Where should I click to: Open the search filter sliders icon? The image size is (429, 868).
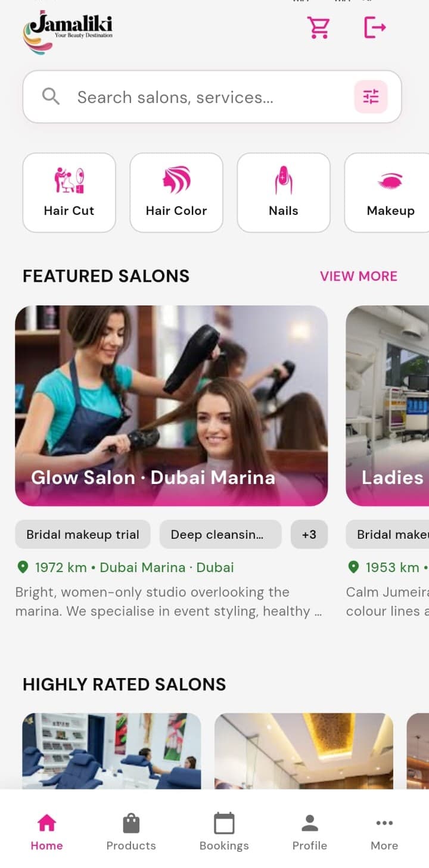(371, 96)
